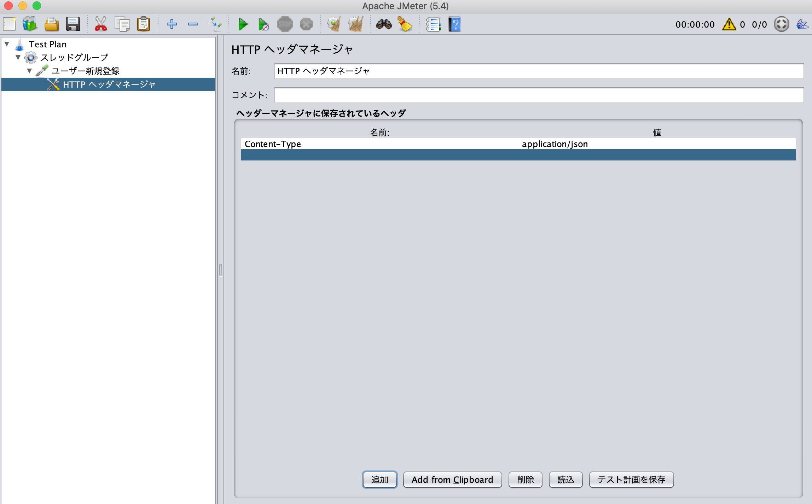Click the コメント input field
This screenshot has height=504, width=812.
(x=539, y=95)
